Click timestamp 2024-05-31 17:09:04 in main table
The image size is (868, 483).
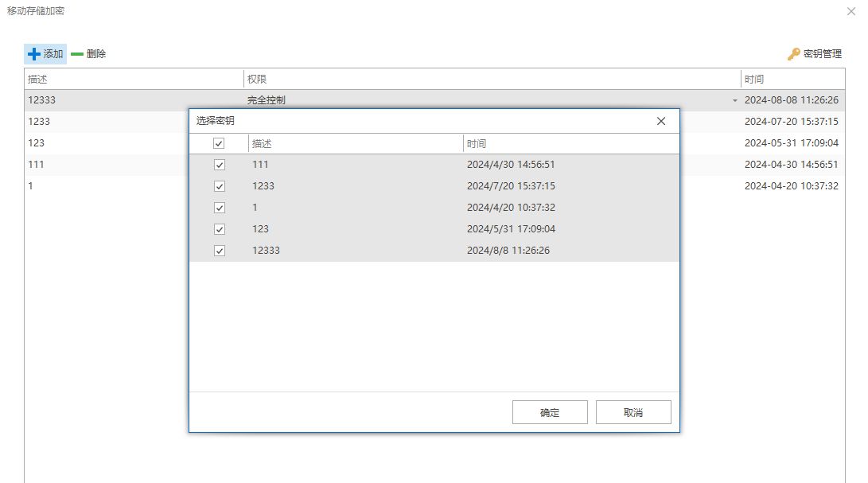point(791,143)
